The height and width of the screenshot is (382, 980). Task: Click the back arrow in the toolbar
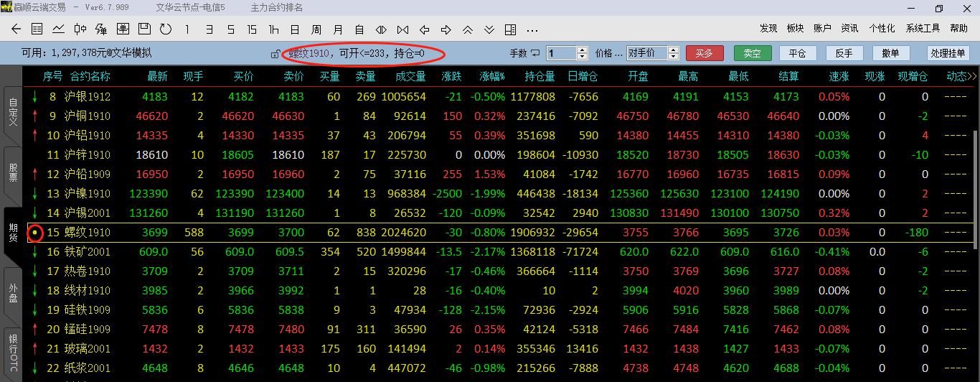pos(16,29)
